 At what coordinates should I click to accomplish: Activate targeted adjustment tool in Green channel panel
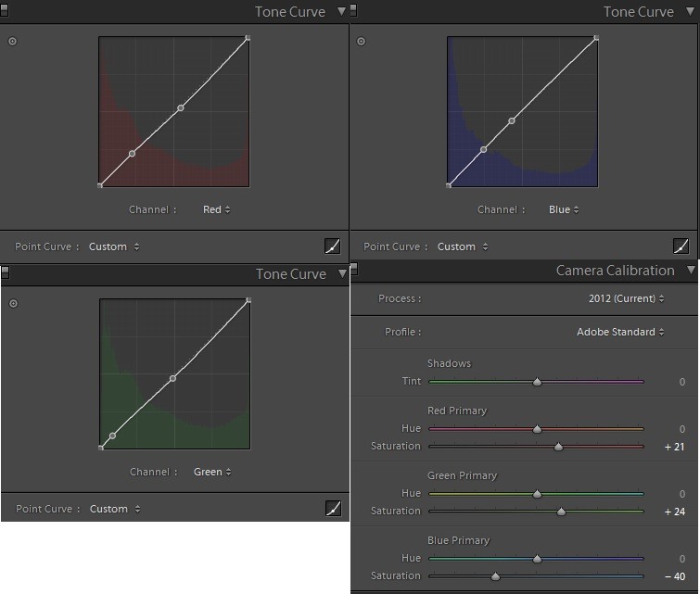[12, 303]
